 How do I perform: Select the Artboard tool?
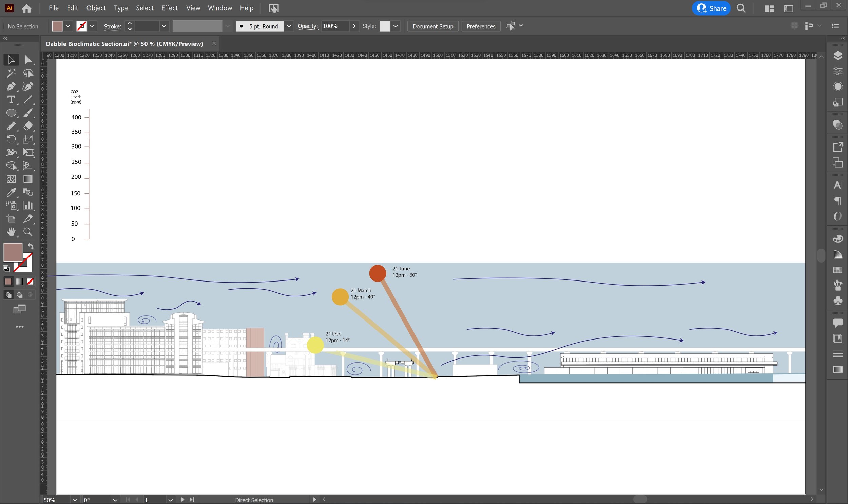[x=11, y=219]
